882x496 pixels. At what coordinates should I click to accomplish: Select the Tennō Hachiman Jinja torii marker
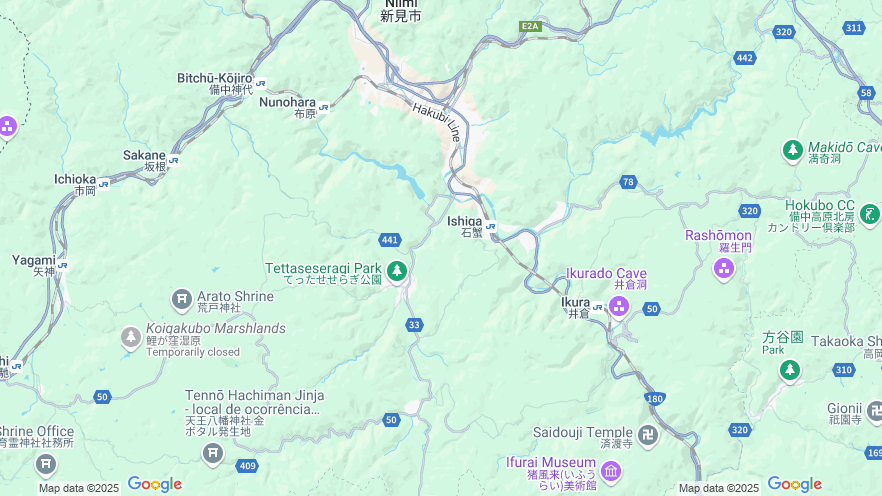pyautogui.click(x=213, y=453)
